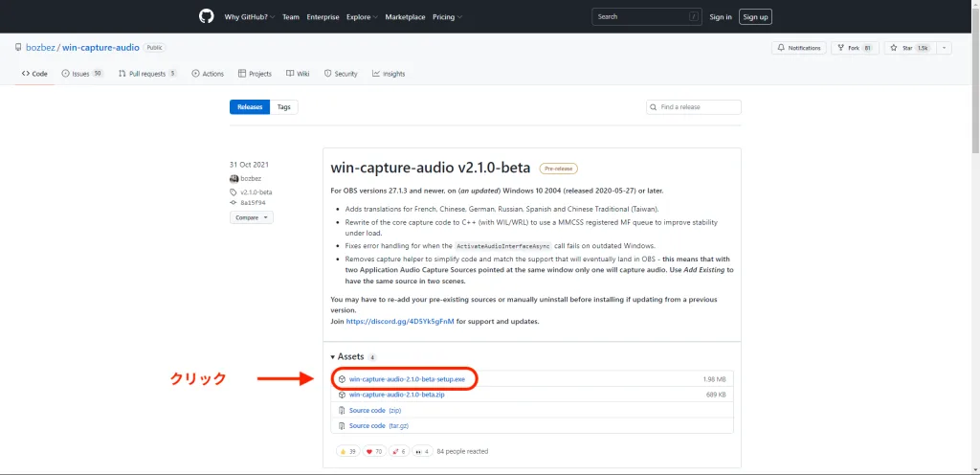980x475 pixels.
Task: Click the file icon beside Source code (zip)
Action: pos(342,410)
